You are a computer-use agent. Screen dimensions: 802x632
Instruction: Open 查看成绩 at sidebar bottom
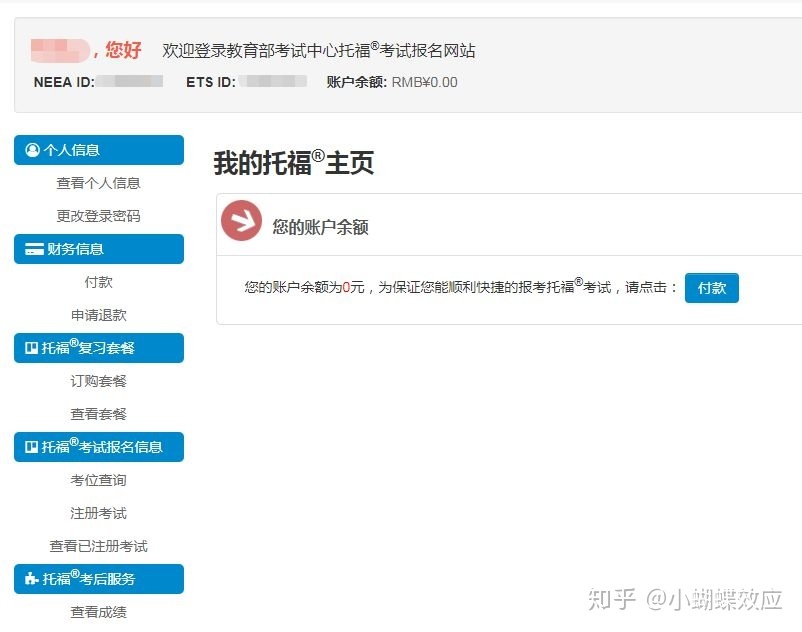[97, 612]
